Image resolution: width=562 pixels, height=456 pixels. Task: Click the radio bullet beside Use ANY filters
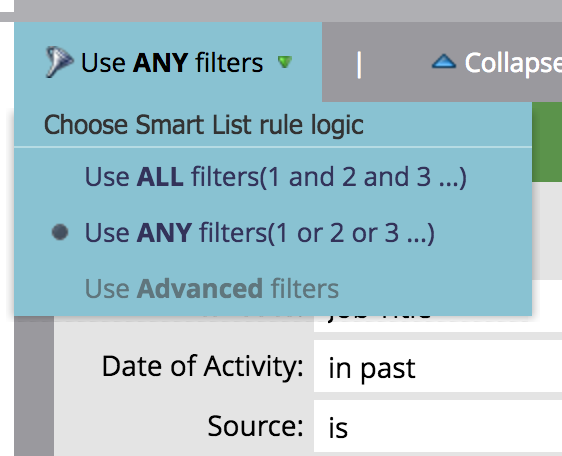[60, 232]
